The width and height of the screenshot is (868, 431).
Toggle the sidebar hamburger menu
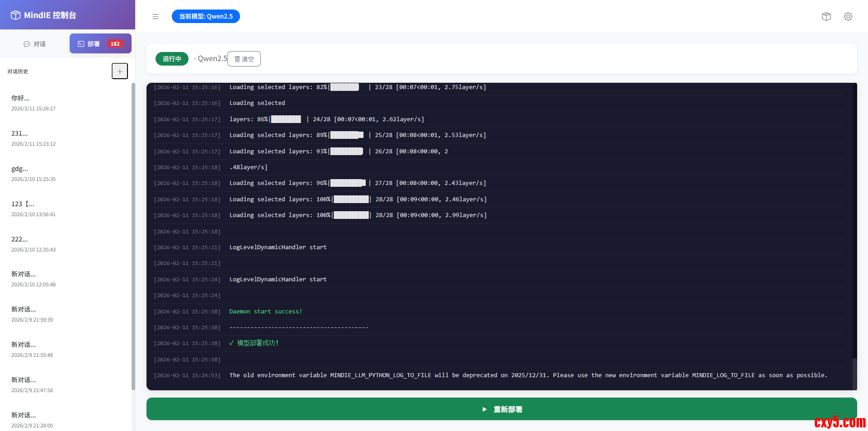[x=156, y=16]
